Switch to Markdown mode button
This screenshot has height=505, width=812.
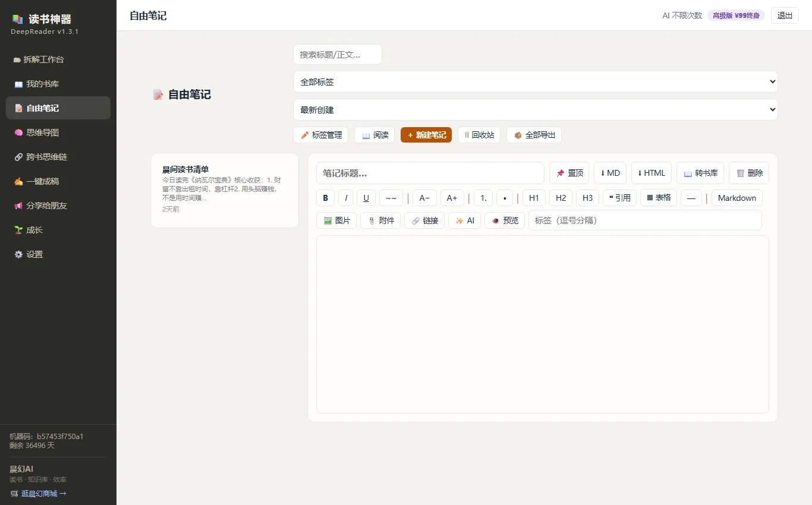coord(737,198)
